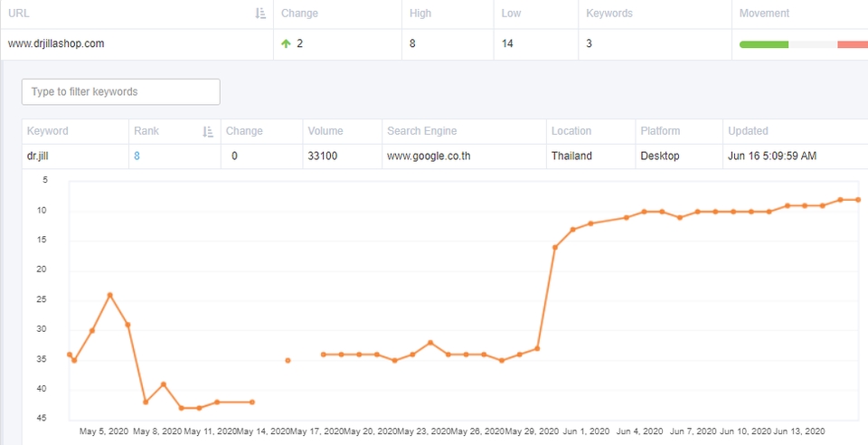Viewport: 868px width, 445px height.
Task: Click the red segment of Movement bar
Action: tap(852, 44)
